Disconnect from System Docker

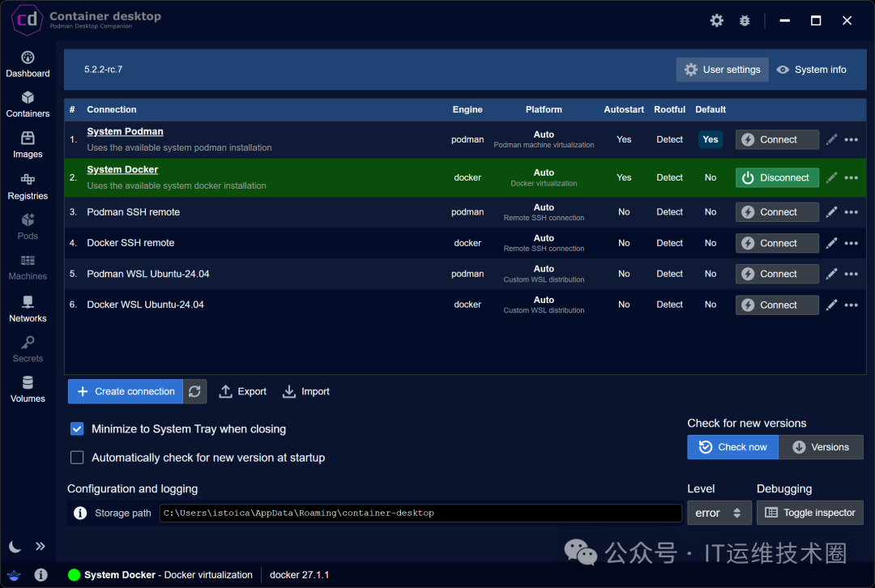777,177
